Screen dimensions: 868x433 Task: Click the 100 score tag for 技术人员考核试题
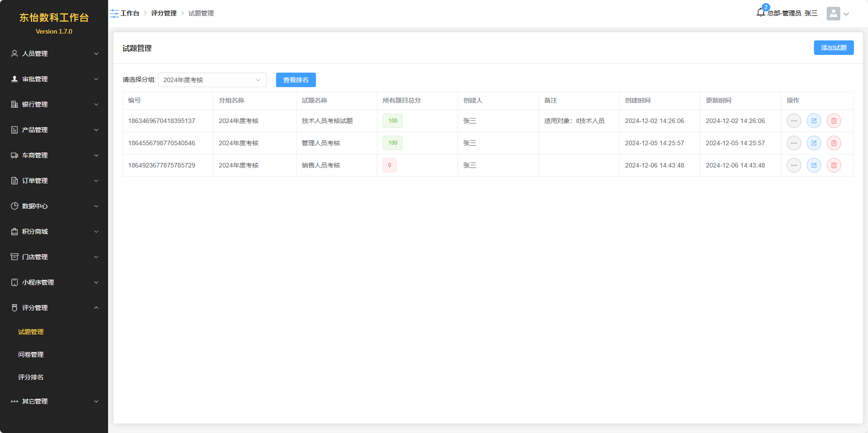(392, 121)
